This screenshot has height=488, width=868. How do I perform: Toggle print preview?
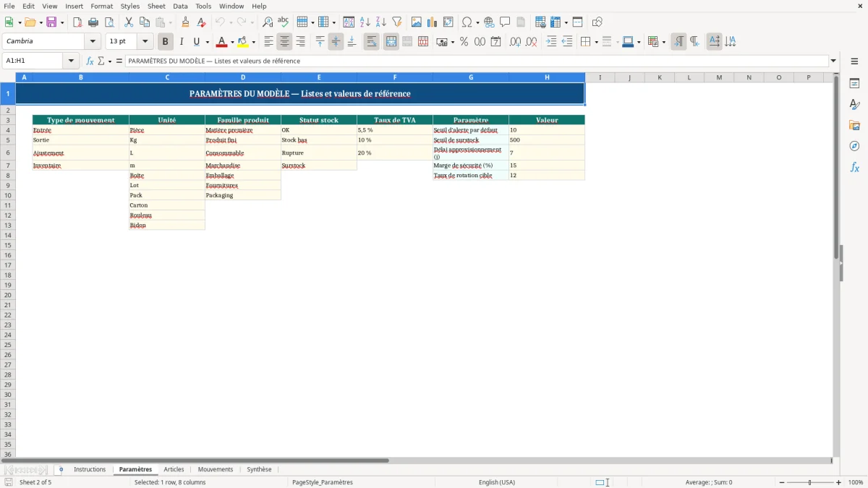109,22
